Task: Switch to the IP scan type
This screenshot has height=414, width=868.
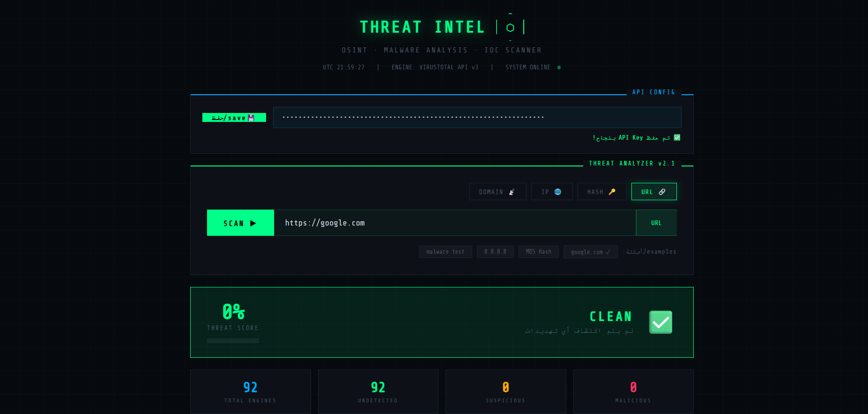Action: [552, 192]
